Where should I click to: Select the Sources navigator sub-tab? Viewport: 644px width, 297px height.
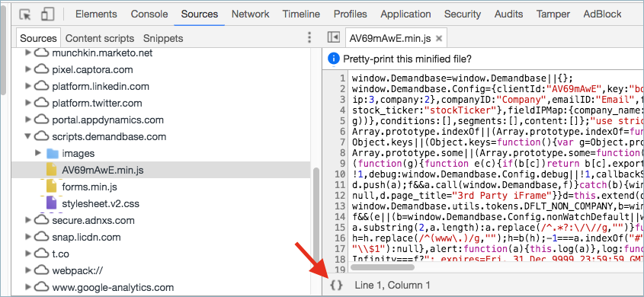click(x=39, y=39)
